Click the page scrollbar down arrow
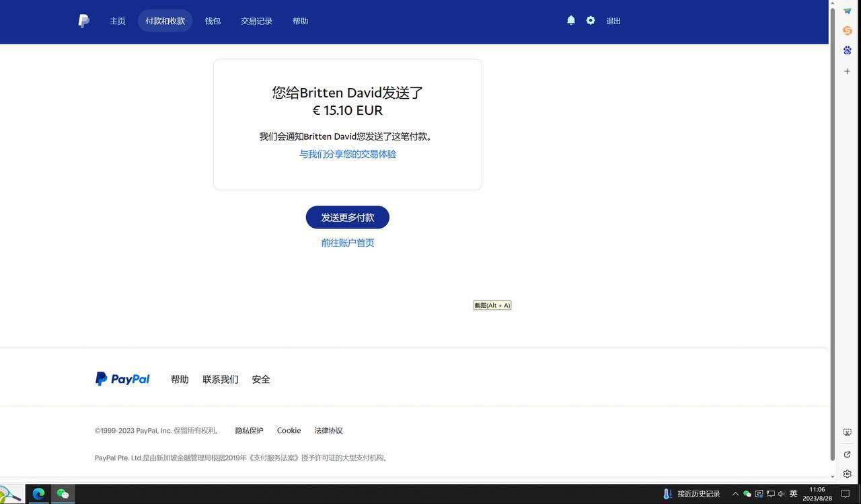The image size is (861, 504). [833, 476]
